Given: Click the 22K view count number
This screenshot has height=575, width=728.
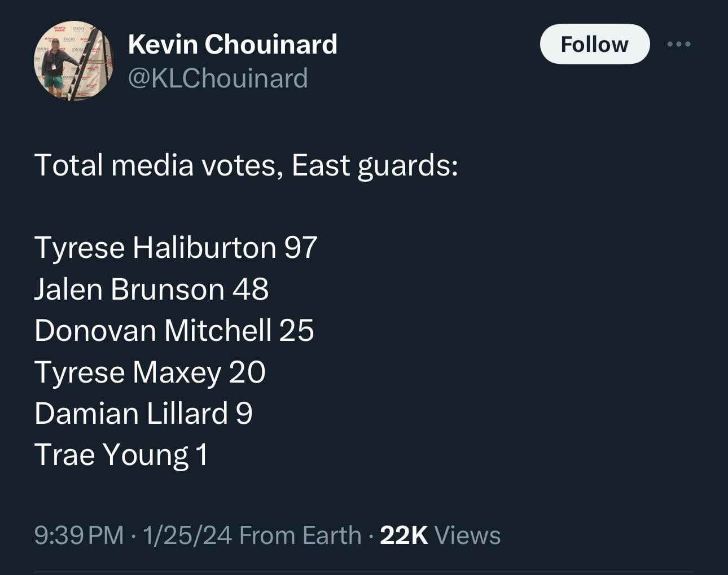Looking at the screenshot, I should click(404, 535).
